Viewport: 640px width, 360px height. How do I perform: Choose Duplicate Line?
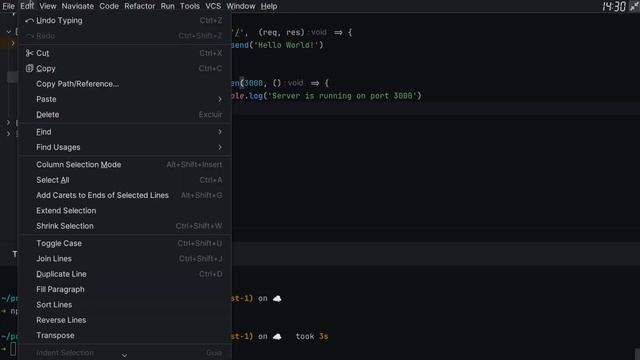click(x=125, y=274)
